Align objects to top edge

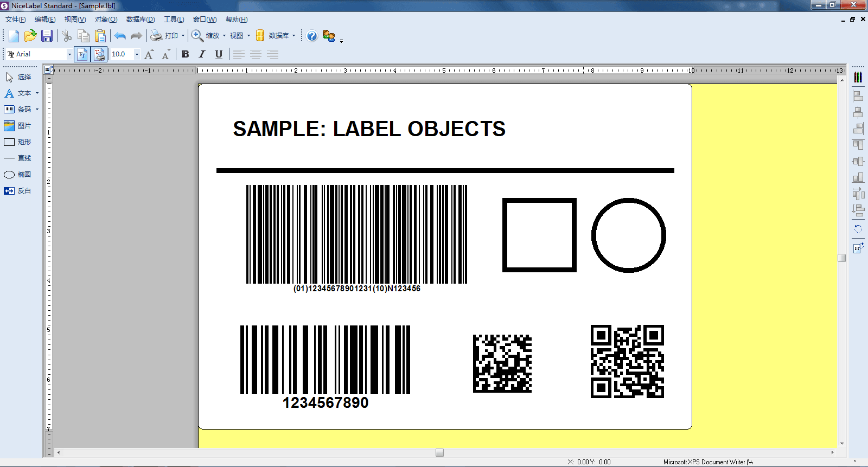click(x=858, y=145)
